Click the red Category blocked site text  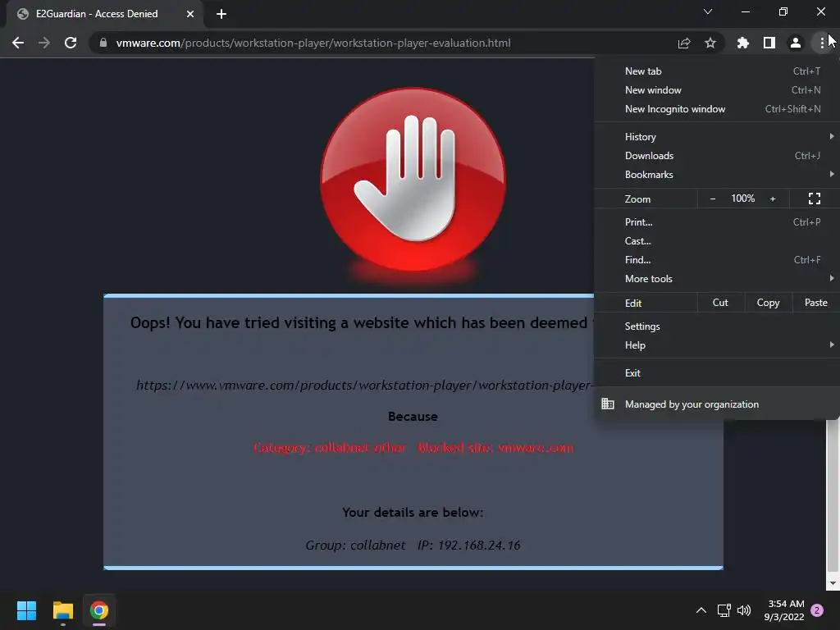point(413,447)
